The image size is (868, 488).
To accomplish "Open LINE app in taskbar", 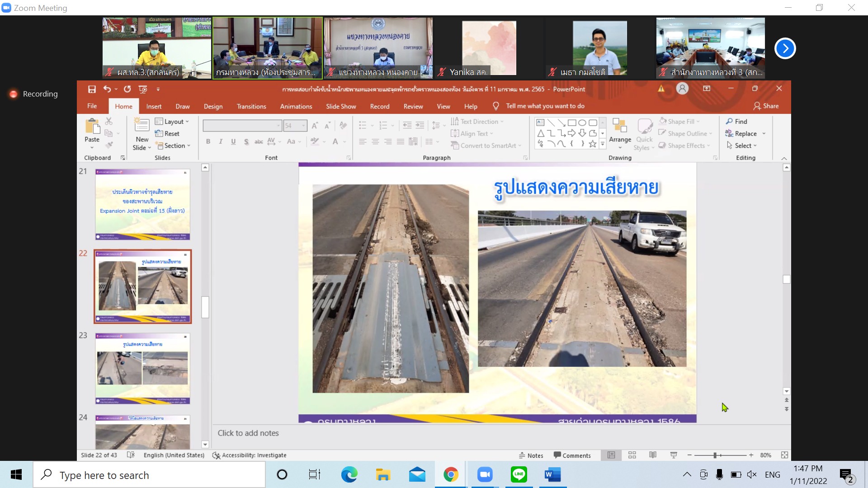I will pyautogui.click(x=519, y=474).
